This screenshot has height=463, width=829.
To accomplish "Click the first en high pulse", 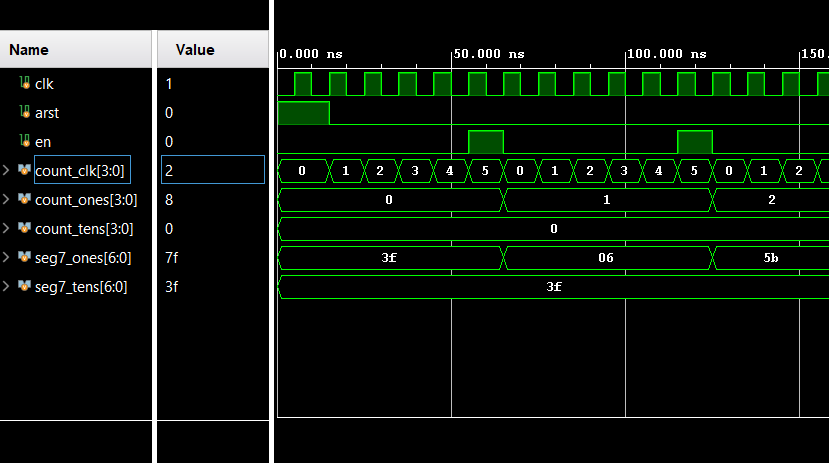I will pos(486,142).
